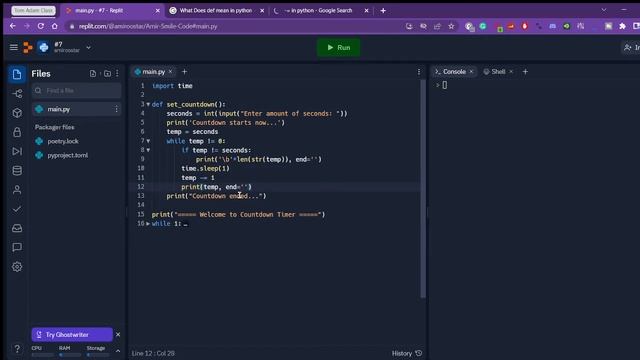The width and height of the screenshot is (640, 360).
Task: Click the Python language icon in header
Action: click(43, 47)
